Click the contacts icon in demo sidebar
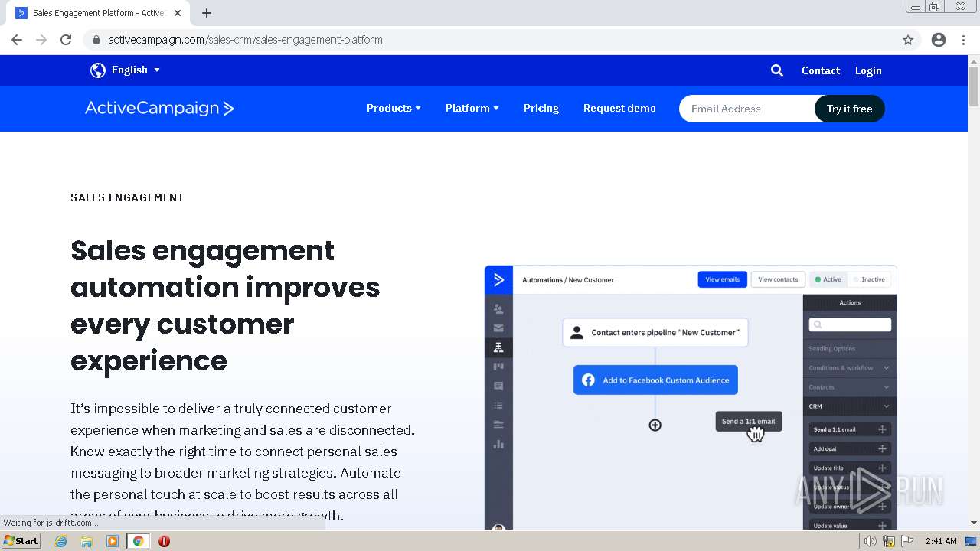This screenshot has height=551, width=980. (498, 309)
